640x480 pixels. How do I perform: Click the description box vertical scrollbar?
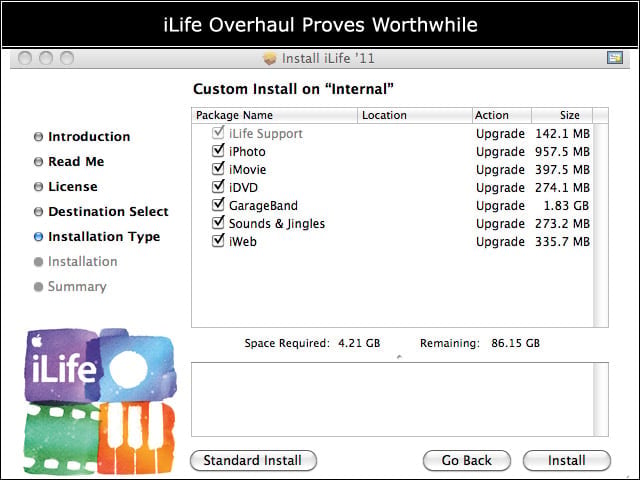[600, 400]
